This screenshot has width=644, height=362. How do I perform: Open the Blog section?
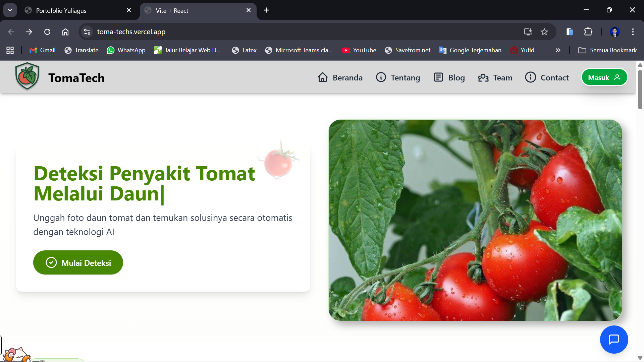449,77
